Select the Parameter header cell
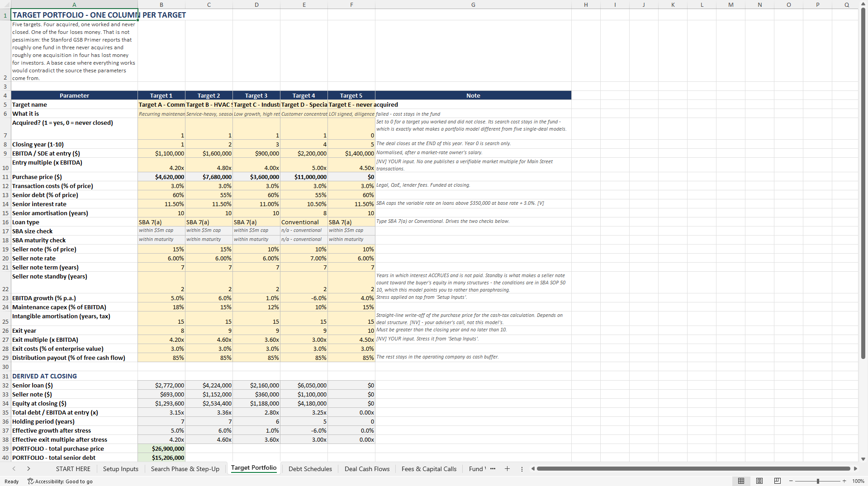 click(x=75, y=95)
